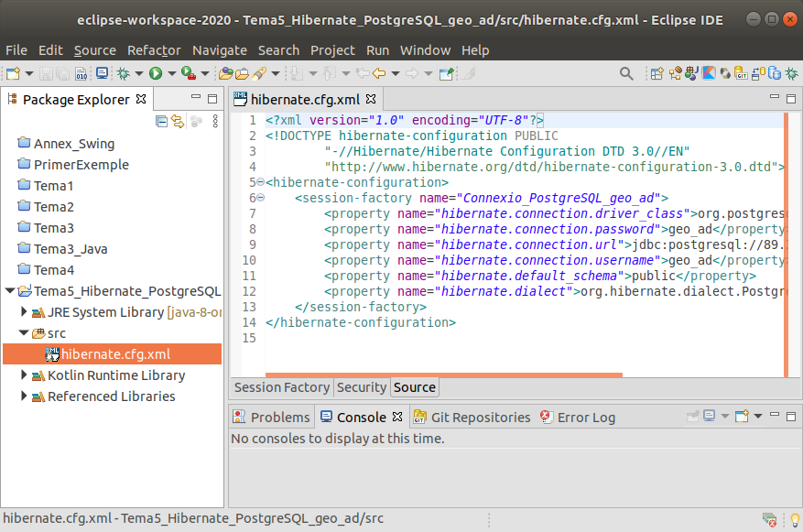Image resolution: width=803 pixels, height=532 pixels.
Task: Expand Referenced Libraries node
Action: point(24,396)
